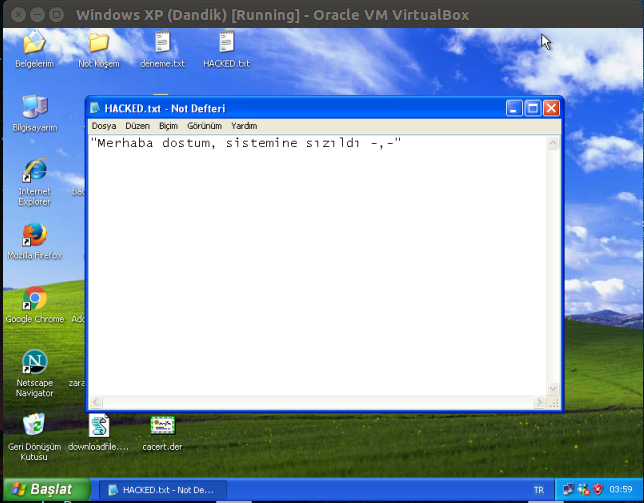The image size is (644, 503).
Task: Select the downloadfile script icon
Action: (x=99, y=425)
